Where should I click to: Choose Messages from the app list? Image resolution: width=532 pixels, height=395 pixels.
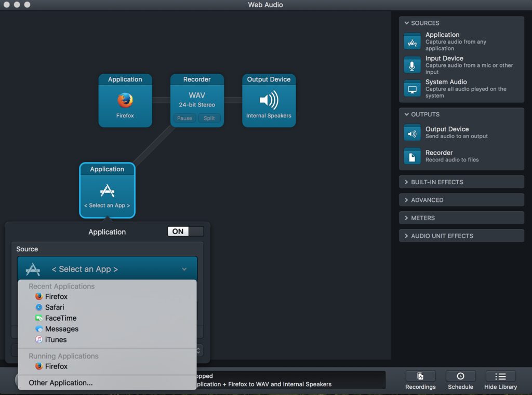tap(107, 329)
